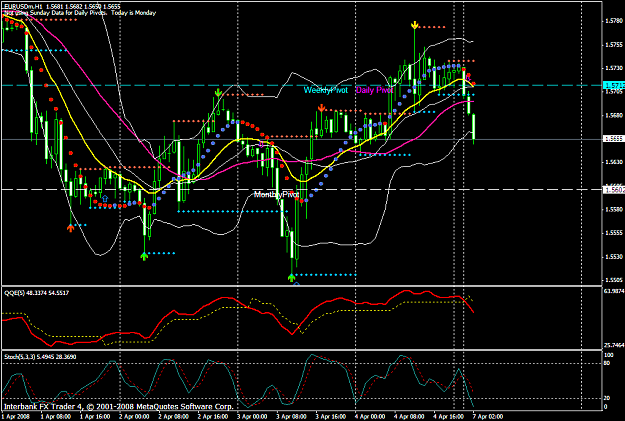Image resolution: width=625 pixels, height=421 pixels.
Task: Click the '2 Apr 00:00' time axis label
Action: tap(134, 417)
